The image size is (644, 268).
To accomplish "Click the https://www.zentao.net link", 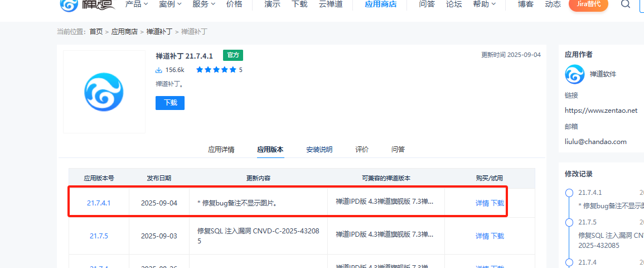I will pos(601,111).
